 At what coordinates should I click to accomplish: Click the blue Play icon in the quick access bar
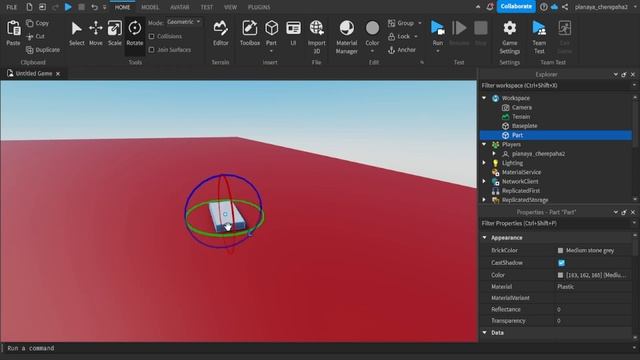coord(68,7)
